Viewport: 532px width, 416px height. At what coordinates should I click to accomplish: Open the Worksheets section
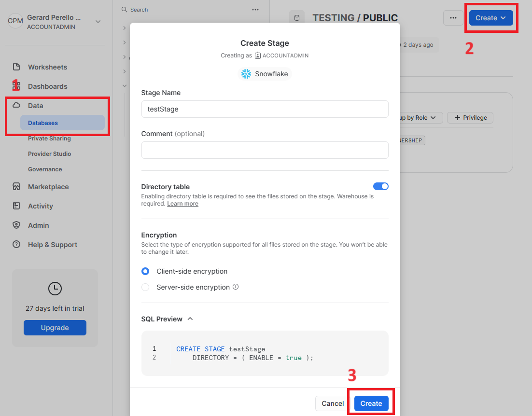[48, 67]
